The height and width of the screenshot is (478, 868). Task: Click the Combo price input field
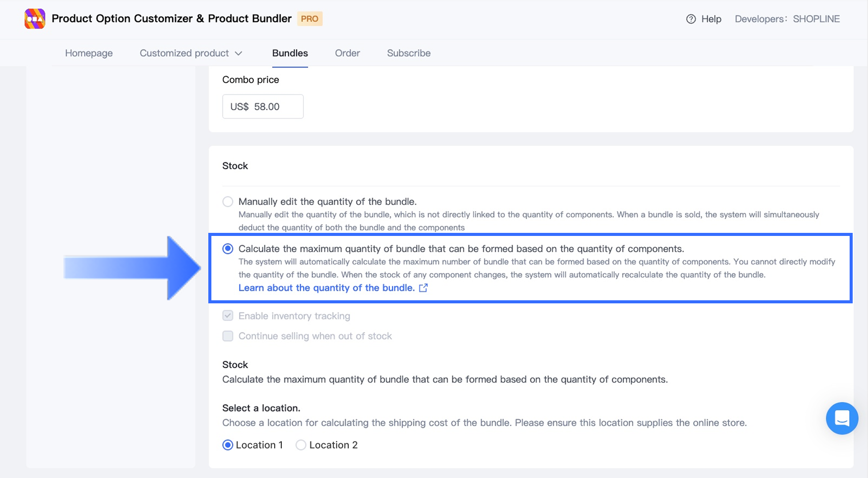pyautogui.click(x=263, y=107)
